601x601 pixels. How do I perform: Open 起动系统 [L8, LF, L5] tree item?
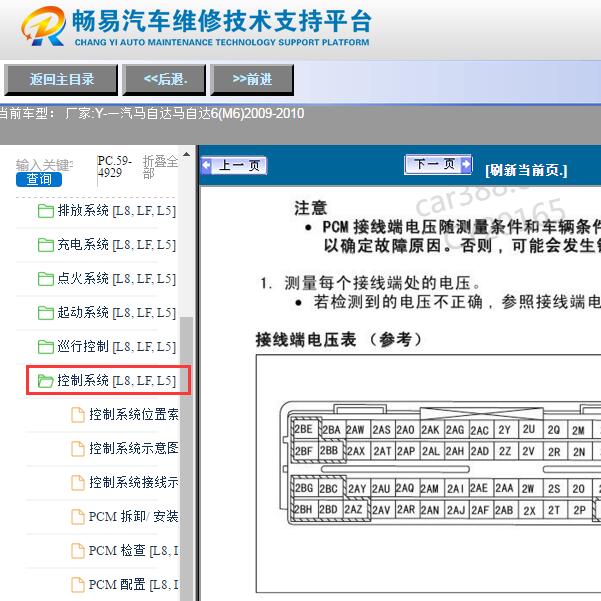[x=117, y=313]
